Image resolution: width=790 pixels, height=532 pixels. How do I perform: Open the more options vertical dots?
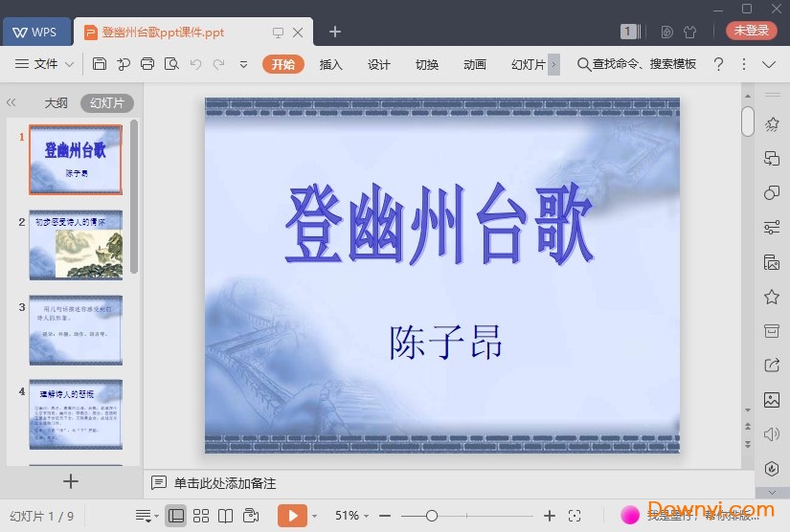tap(744, 64)
